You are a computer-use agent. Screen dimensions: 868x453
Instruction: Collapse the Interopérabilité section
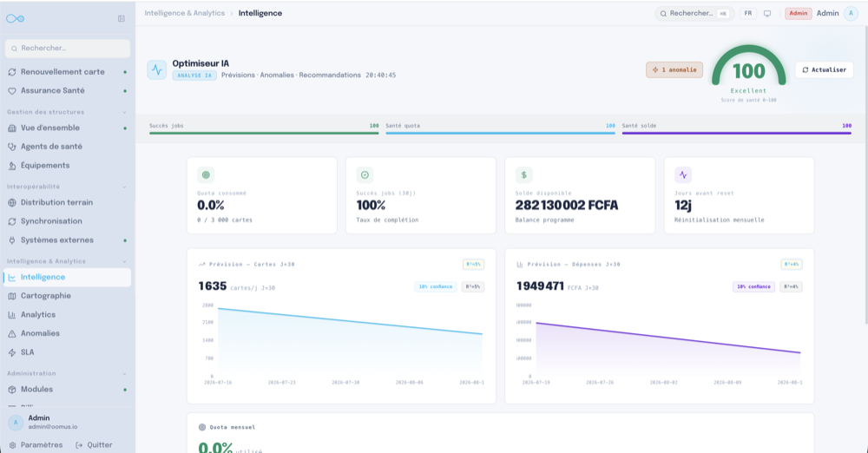pyautogui.click(x=124, y=187)
